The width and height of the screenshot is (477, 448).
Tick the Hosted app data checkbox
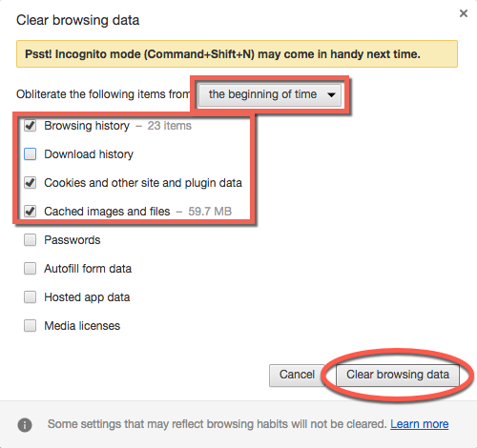pos(31,297)
